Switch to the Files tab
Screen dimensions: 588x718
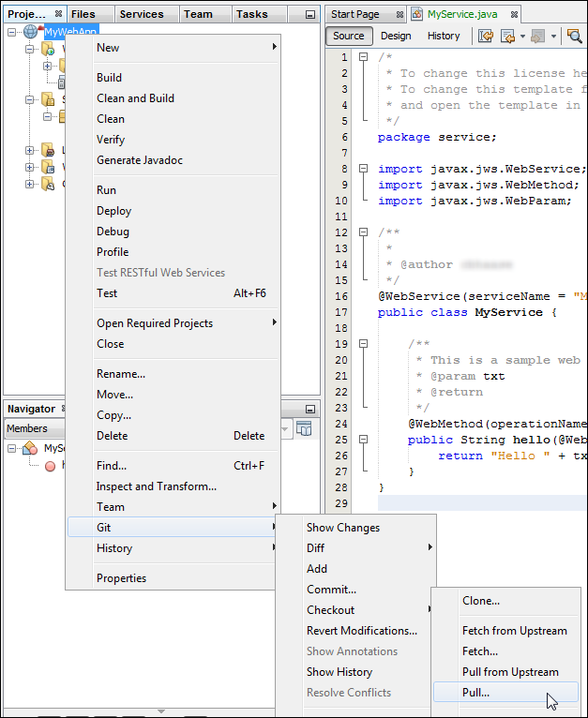(x=90, y=14)
